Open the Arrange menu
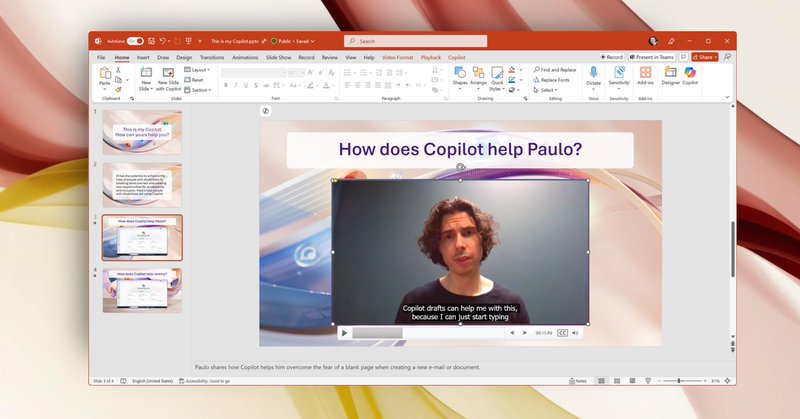 pyautogui.click(x=478, y=79)
